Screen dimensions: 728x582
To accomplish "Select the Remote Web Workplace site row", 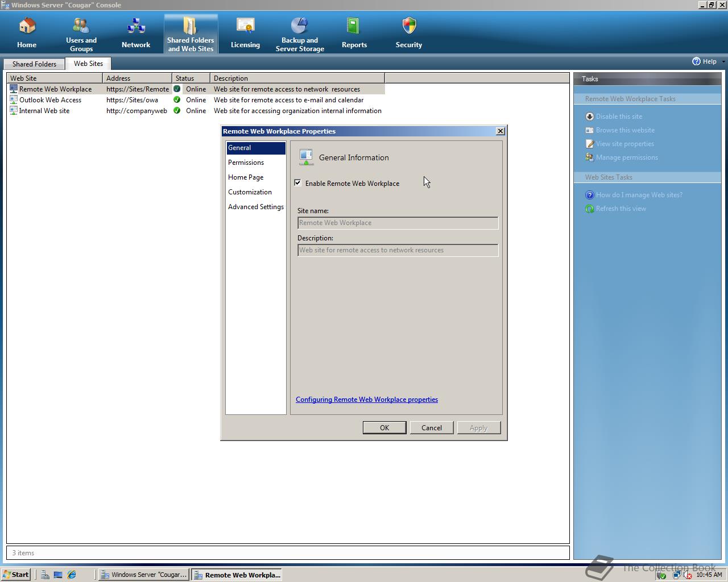I will coord(196,89).
